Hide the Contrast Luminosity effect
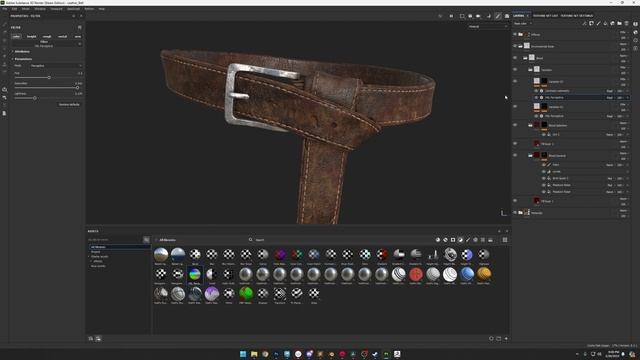The width and height of the screenshot is (640, 360). tap(536, 91)
